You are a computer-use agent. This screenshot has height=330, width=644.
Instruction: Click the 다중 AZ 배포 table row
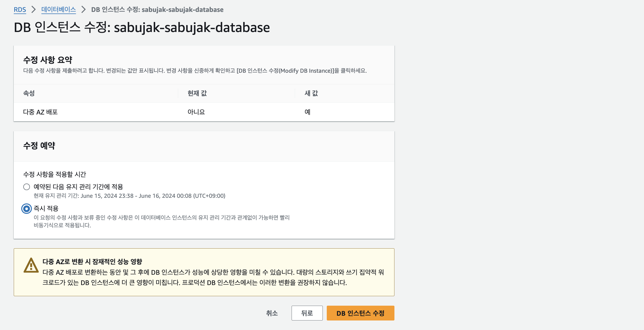(x=40, y=112)
